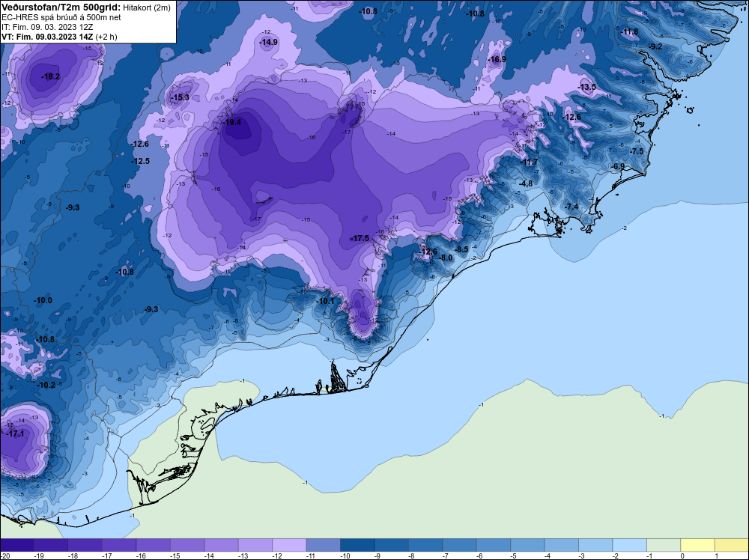Screen dimensions: 749x560
Task: Select the -8.0 temperature label
Action: pos(445,258)
